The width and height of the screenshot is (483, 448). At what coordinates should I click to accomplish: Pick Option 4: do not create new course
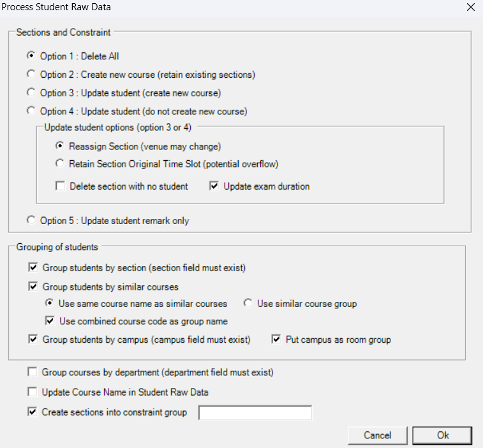[31, 111]
